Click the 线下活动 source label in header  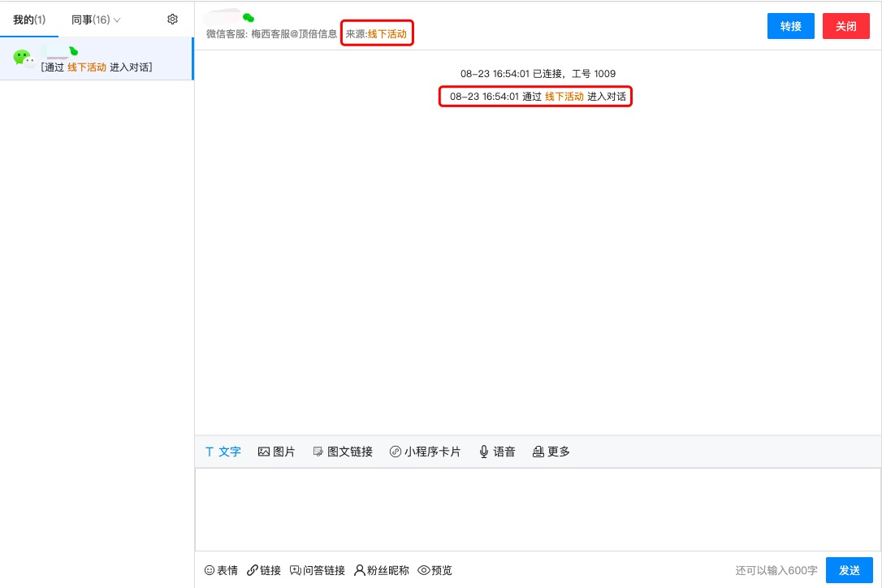pos(387,34)
